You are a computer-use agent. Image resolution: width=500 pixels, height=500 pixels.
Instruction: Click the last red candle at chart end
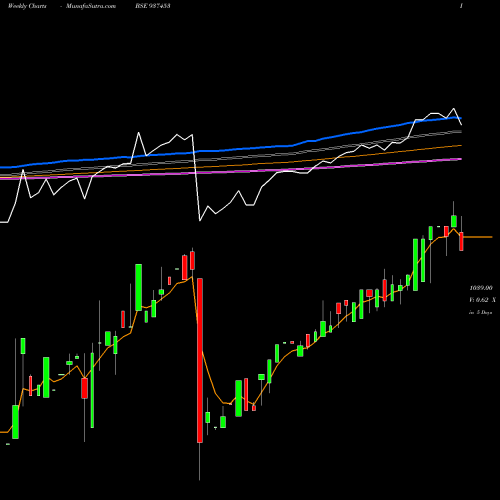coord(461,241)
